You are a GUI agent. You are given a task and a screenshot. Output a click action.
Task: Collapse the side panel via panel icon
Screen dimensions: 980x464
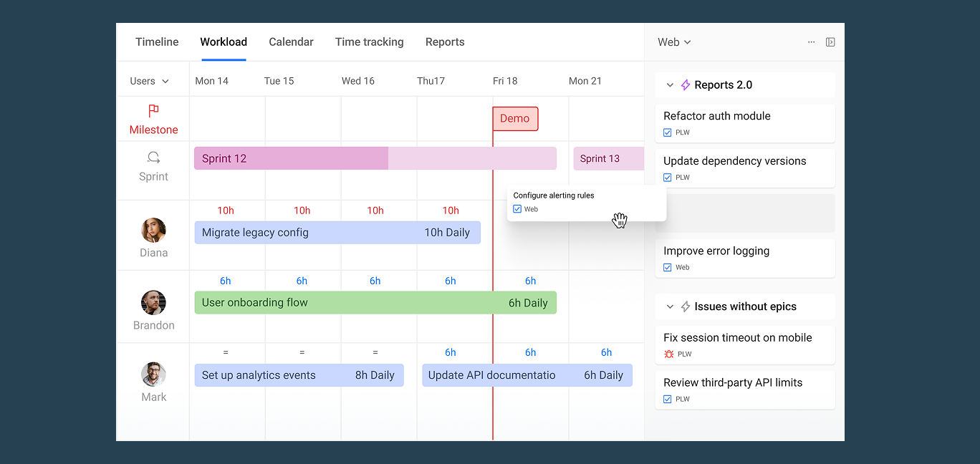pos(830,42)
